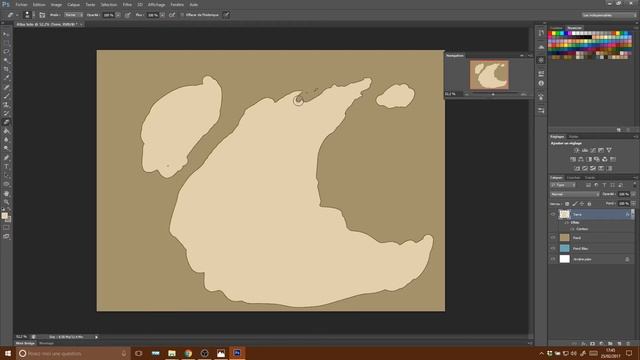Select the Zoom tool in toolbox
640x360 pixels.
click(x=6, y=202)
